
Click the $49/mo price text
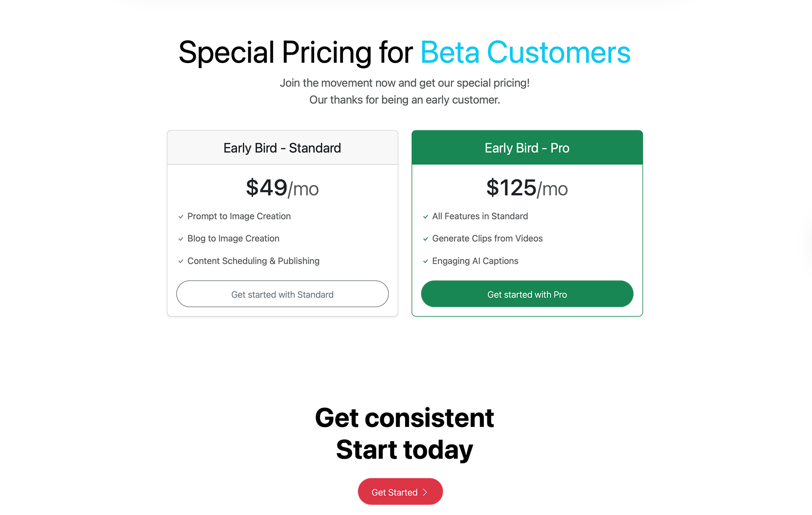point(283,188)
